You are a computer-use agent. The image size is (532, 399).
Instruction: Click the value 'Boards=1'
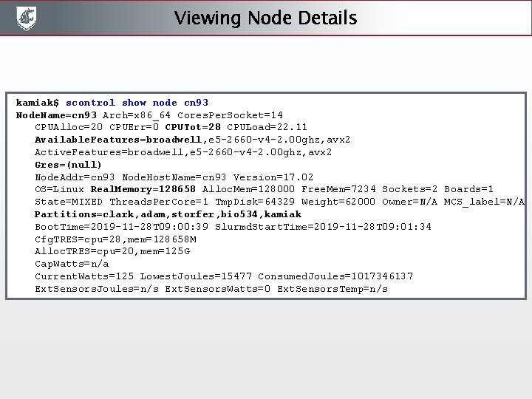[469, 189]
